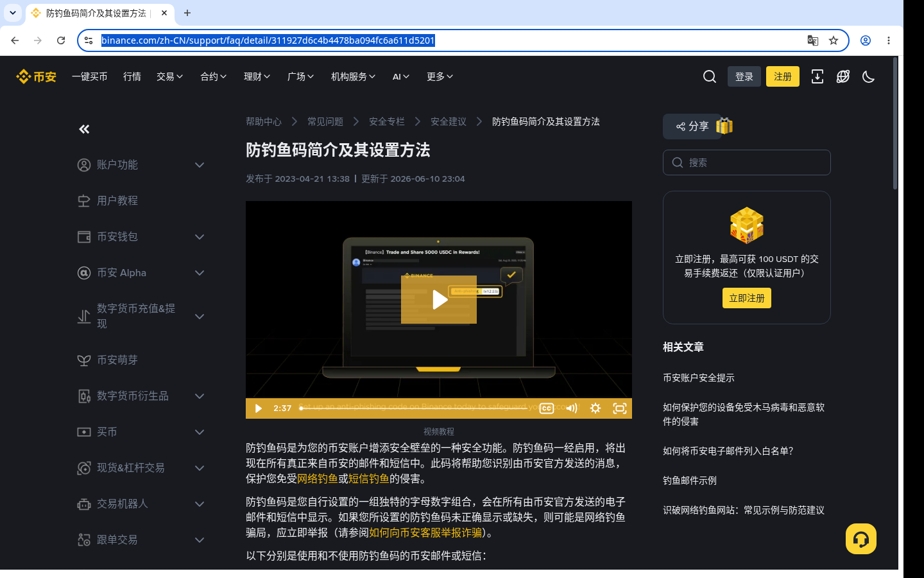The image size is (924, 578).
Task: Open the customer support headset chat icon
Action: click(x=861, y=539)
